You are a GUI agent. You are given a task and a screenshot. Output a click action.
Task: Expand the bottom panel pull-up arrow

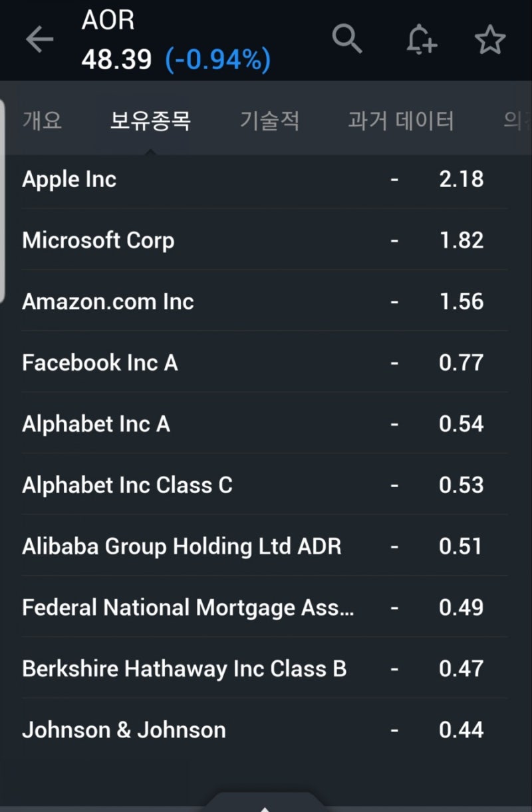pyautogui.click(x=265, y=805)
